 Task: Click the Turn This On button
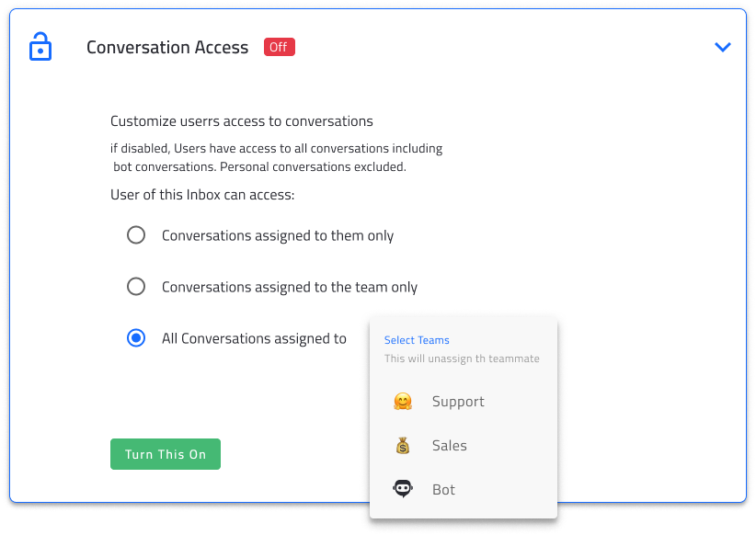166,454
